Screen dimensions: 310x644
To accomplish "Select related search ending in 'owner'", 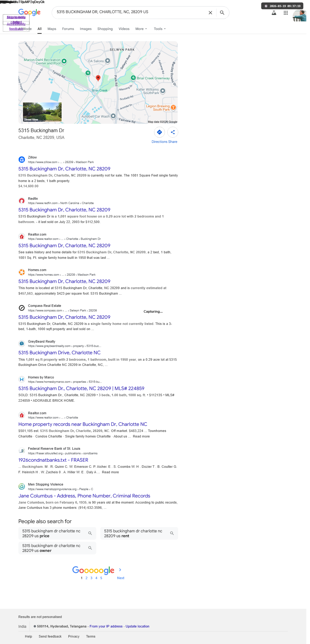I will point(57,548).
